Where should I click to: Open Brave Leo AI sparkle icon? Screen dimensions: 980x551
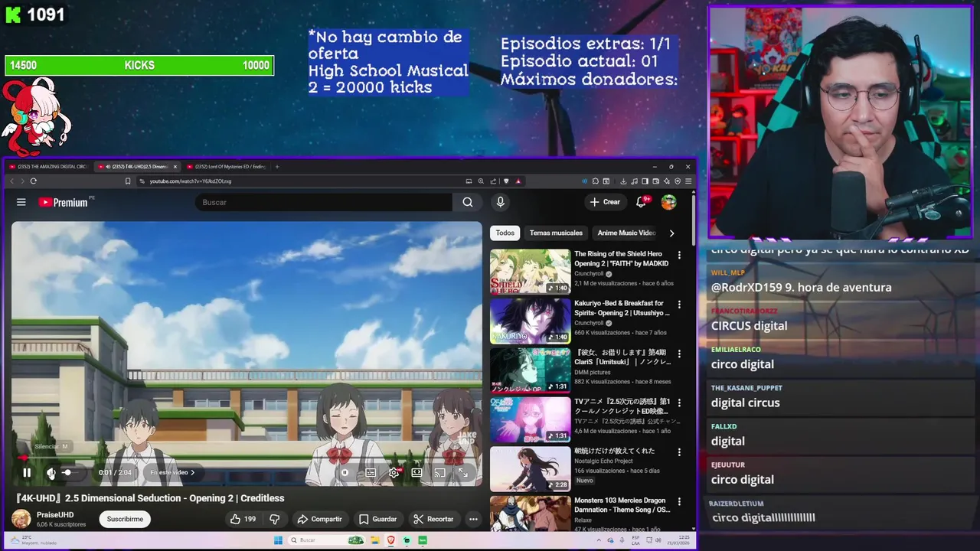[667, 181]
